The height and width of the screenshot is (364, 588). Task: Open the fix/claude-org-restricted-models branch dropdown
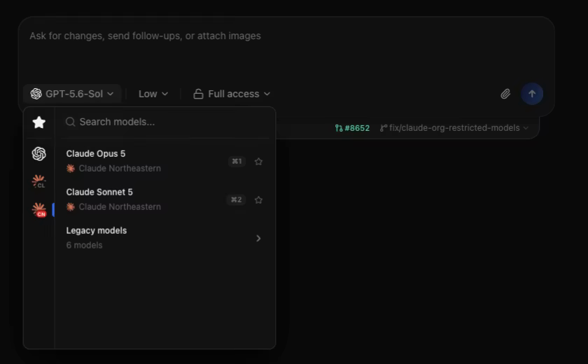click(x=454, y=128)
